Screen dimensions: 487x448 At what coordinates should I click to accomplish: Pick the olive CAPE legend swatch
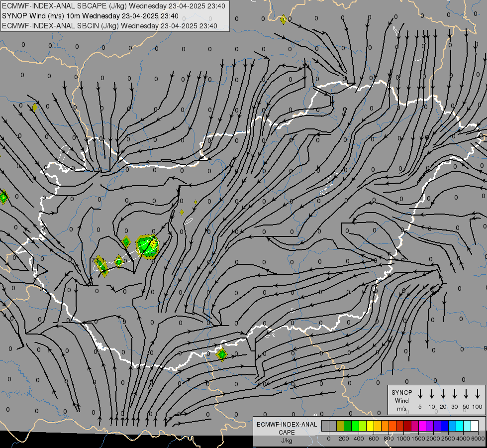[340, 426]
